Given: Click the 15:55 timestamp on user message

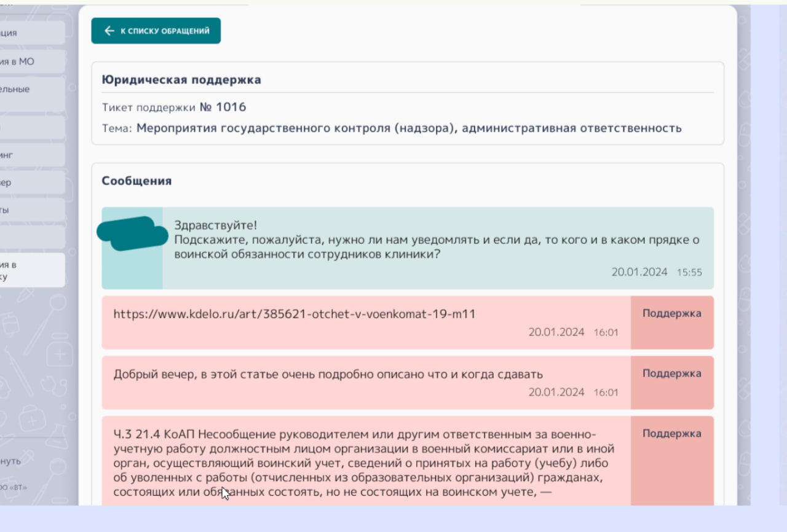Looking at the screenshot, I should point(689,272).
